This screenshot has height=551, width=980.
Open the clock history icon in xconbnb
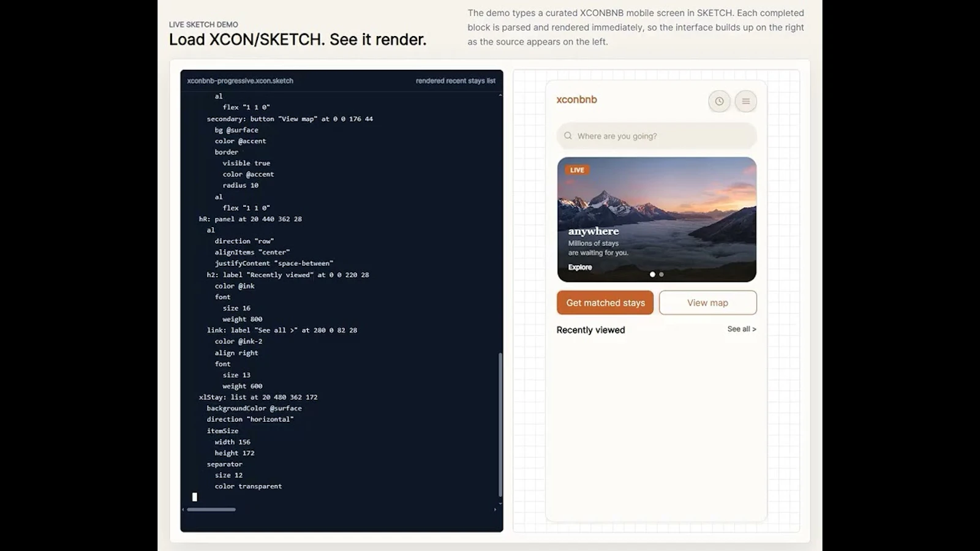pos(719,102)
